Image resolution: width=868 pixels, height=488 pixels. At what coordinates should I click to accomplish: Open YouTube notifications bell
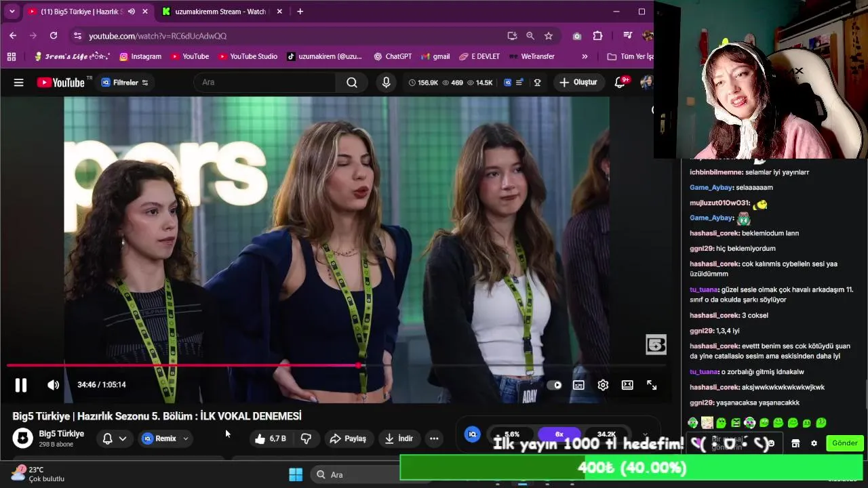(x=620, y=83)
